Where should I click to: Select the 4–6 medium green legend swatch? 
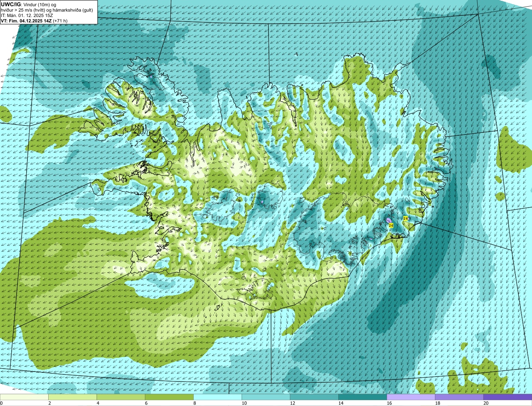click(x=121, y=397)
